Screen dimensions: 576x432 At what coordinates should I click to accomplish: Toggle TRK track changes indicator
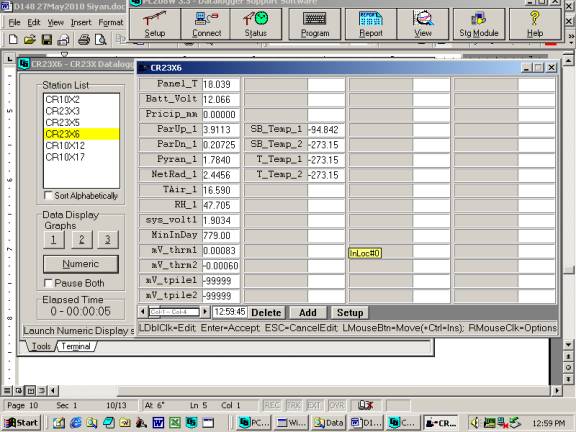click(293, 405)
